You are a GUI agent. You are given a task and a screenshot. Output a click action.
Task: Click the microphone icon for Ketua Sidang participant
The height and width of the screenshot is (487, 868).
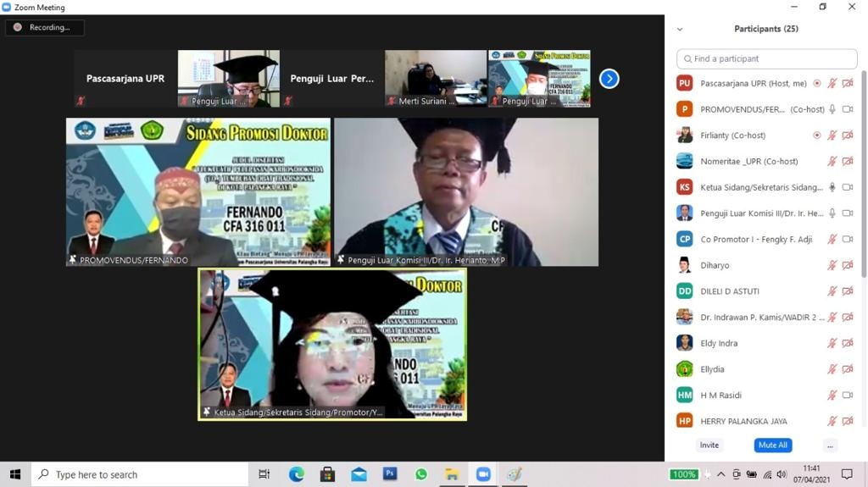(x=832, y=187)
